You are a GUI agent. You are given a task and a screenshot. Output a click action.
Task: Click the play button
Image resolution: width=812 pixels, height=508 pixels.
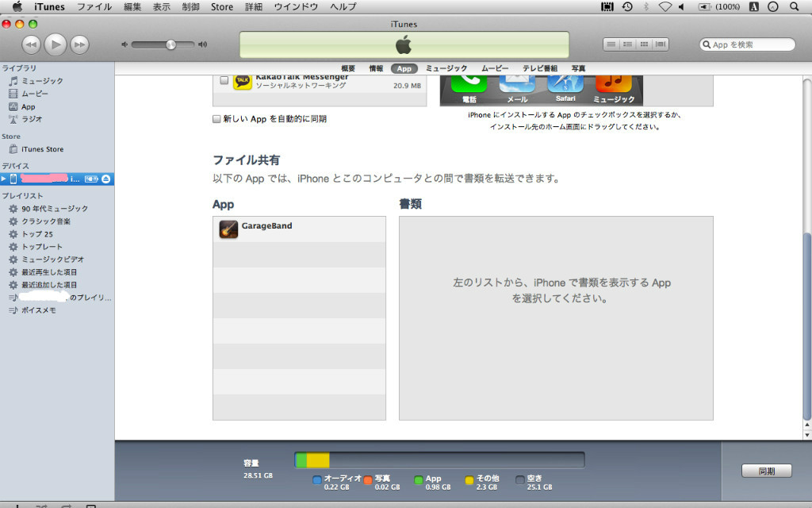click(x=56, y=44)
